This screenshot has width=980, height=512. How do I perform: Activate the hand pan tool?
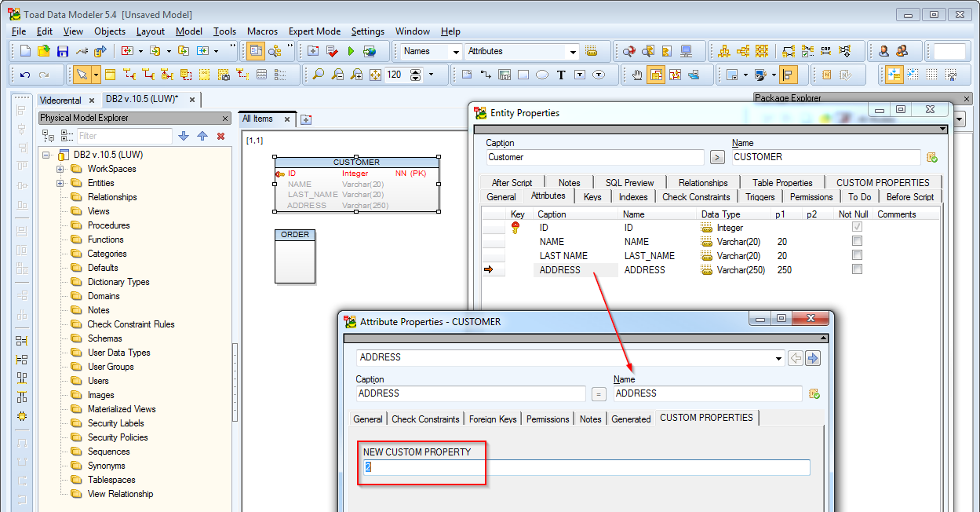coord(637,75)
